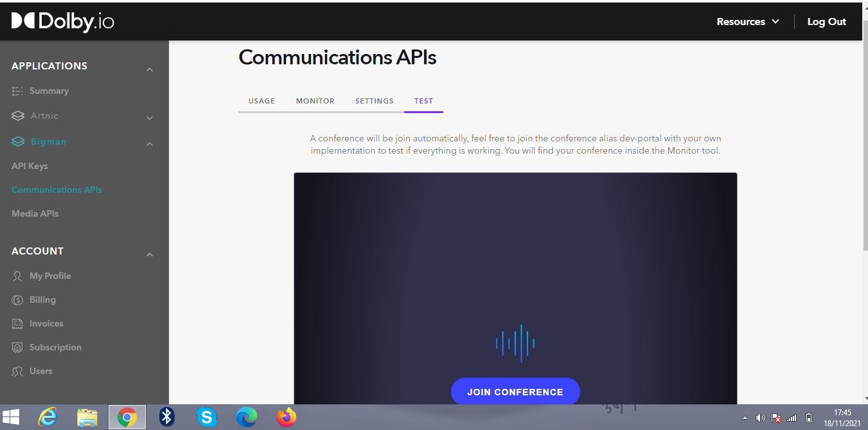Collapse the APPLICATIONS section
868x430 pixels.
pos(150,69)
